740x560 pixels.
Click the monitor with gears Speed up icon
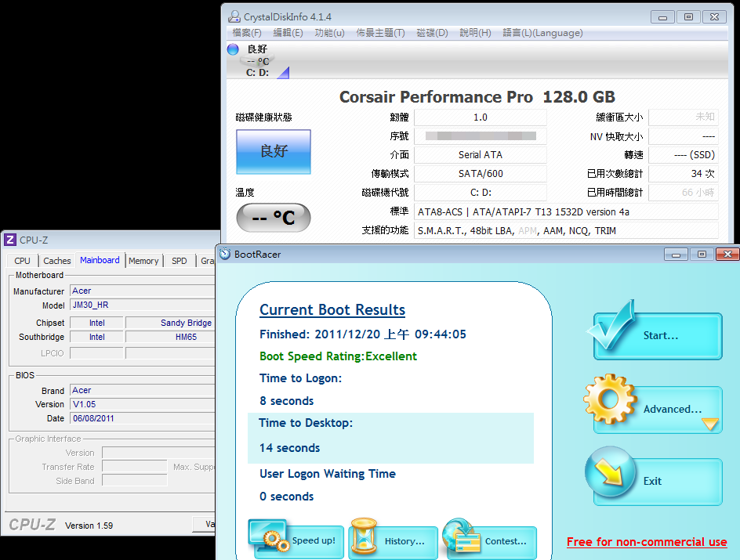coord(269,536)
